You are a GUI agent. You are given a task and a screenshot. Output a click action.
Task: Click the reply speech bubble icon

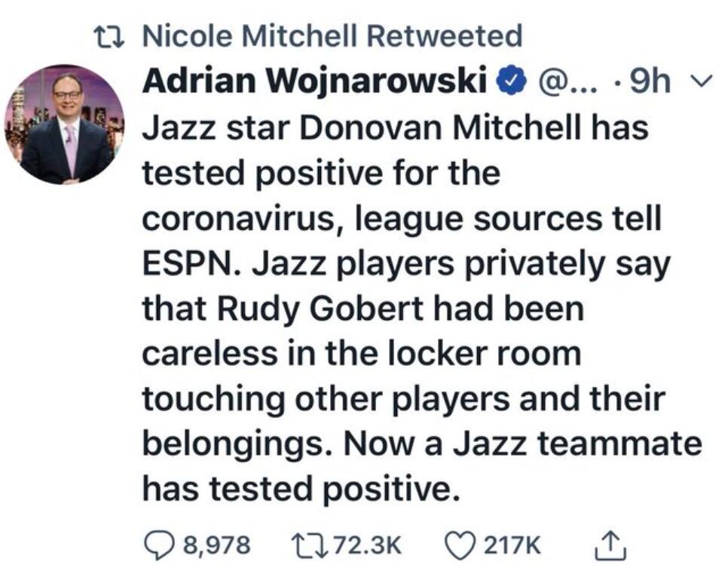pyautogui.click(x=161, y=545)
